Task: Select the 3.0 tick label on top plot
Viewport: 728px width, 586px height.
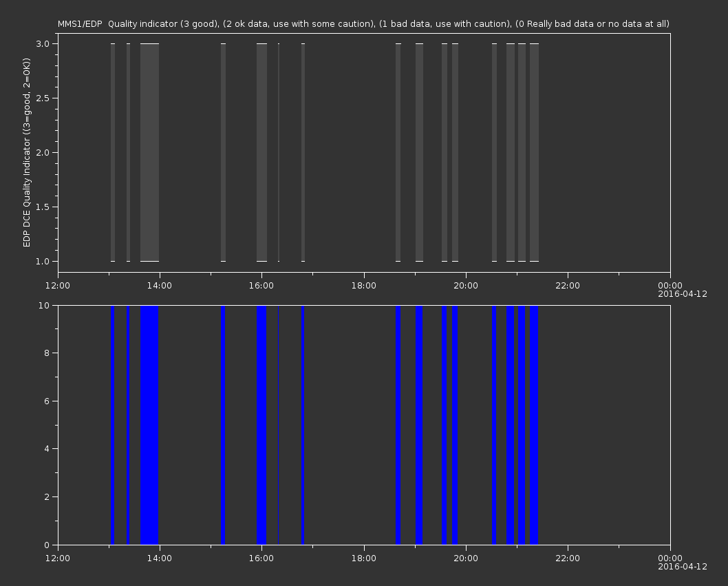Action: (x=43, y=43)
